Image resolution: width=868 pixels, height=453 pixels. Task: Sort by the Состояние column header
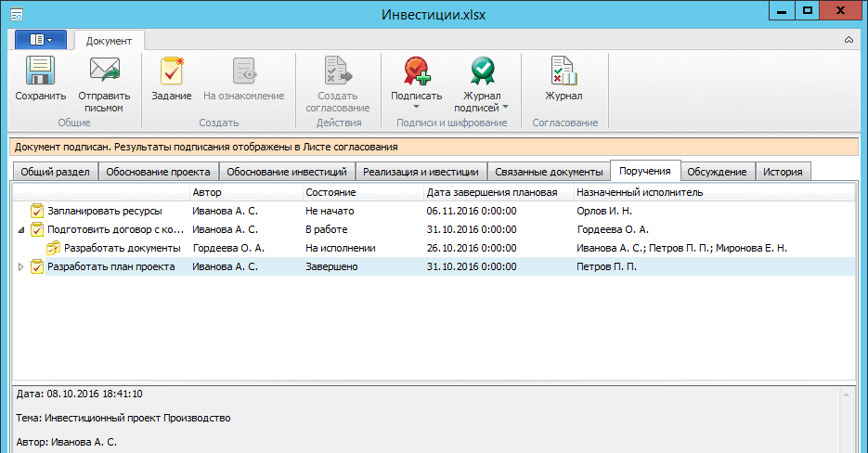330,192
